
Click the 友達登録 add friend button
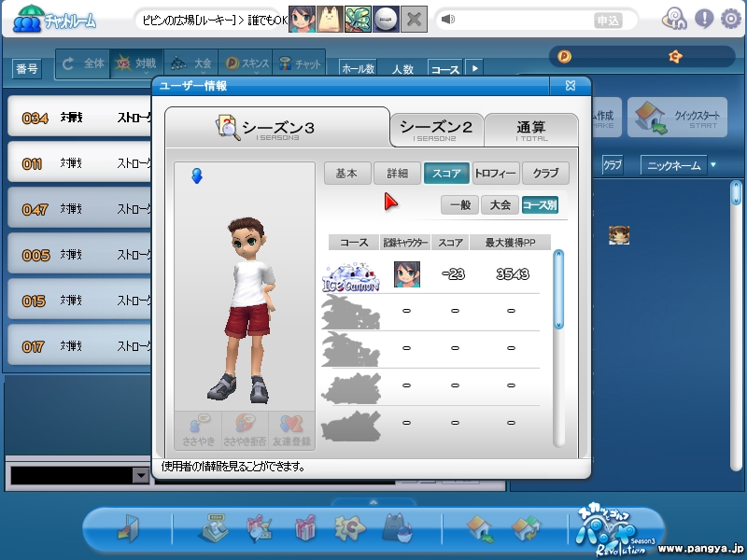(291, 430)
